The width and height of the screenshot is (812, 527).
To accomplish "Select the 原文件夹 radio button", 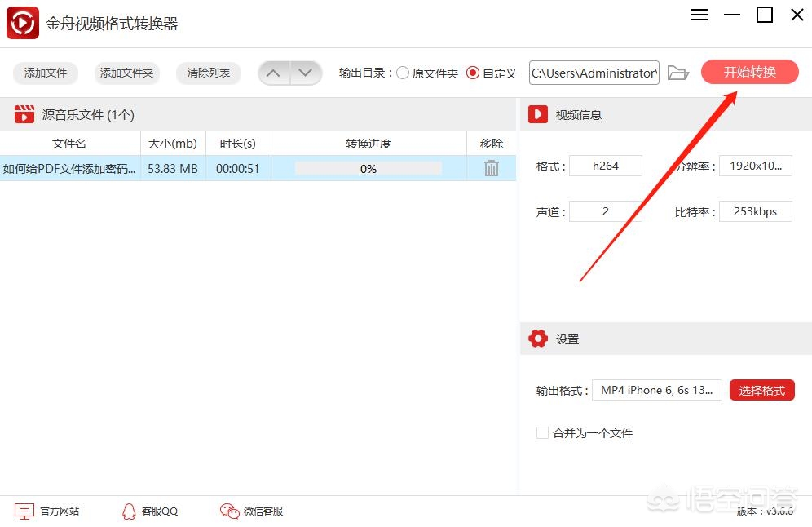I will pyautogui.click(x=403, y=73).
